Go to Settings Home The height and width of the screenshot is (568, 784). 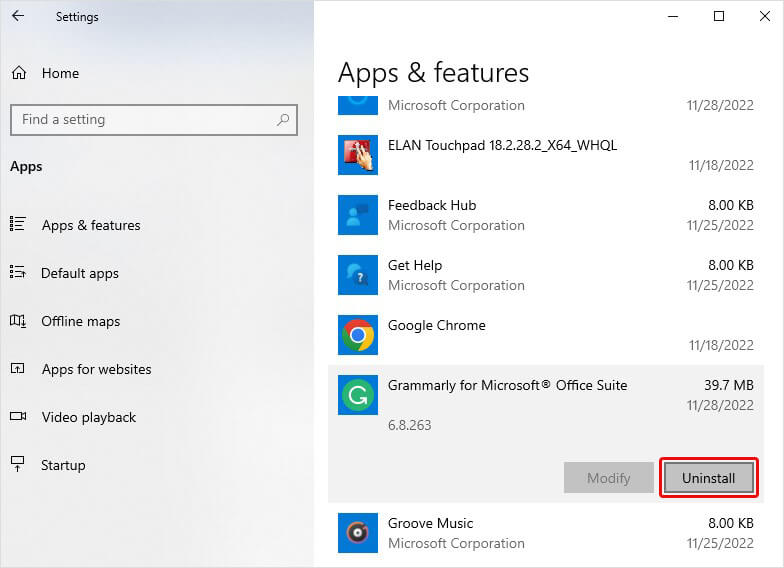point(60,74)
